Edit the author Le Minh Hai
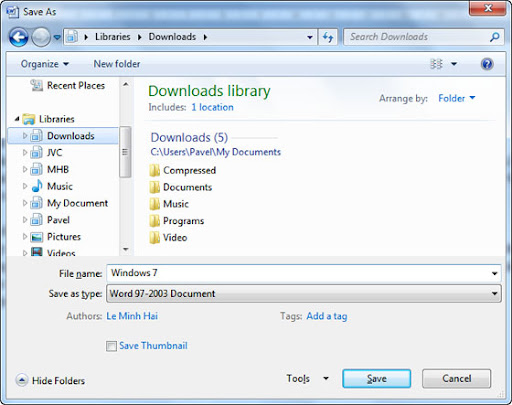512x405 pixels. tap(132, 316)
